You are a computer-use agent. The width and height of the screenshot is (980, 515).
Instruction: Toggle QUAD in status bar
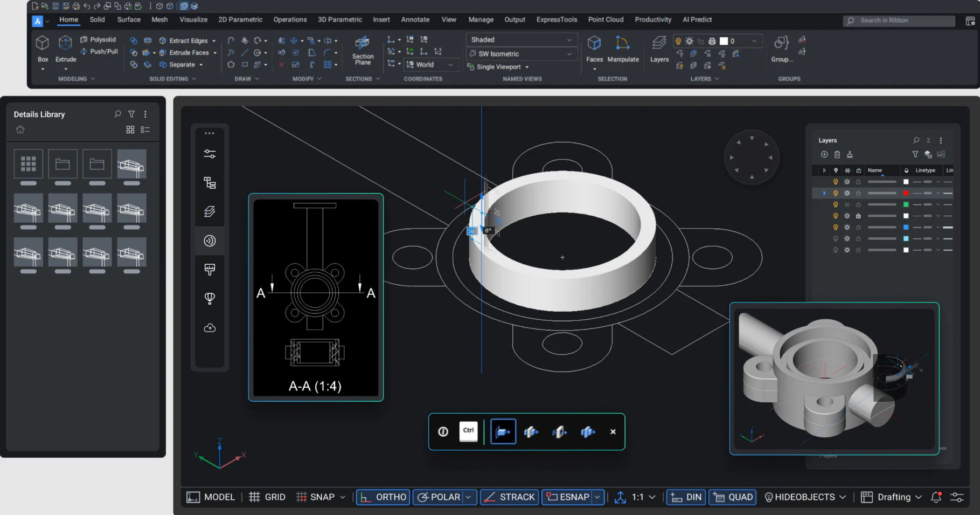[x=733, y=497]
